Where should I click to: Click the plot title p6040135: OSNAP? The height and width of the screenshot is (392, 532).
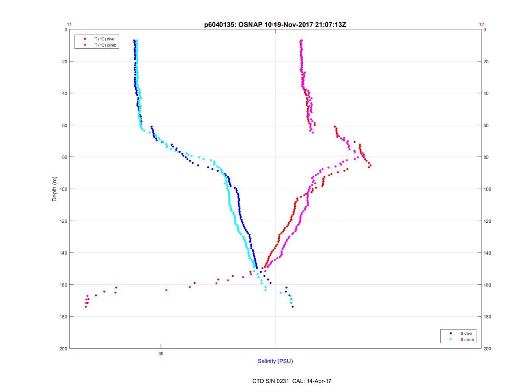275,25
